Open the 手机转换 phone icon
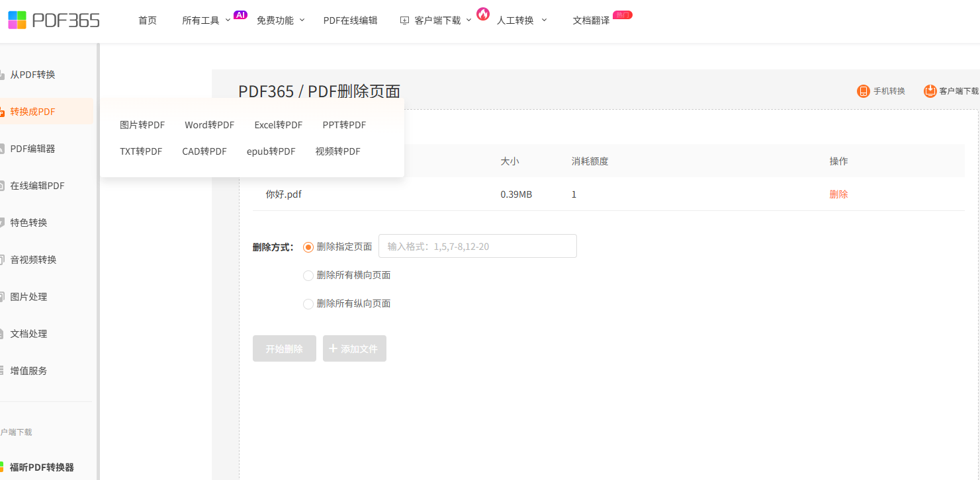Image resolution: width=980 pixels, height=480 pixels. tap(863, 91)
